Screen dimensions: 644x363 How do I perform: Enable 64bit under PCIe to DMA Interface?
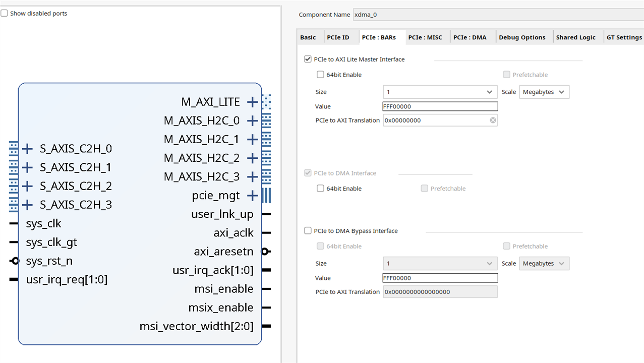click(x=320, y=189)
